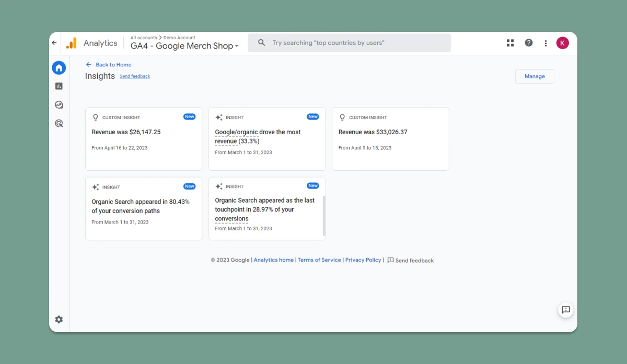
Task: Click footer Send feedback text
Action: pyautogui.click(x=414, y=261)
